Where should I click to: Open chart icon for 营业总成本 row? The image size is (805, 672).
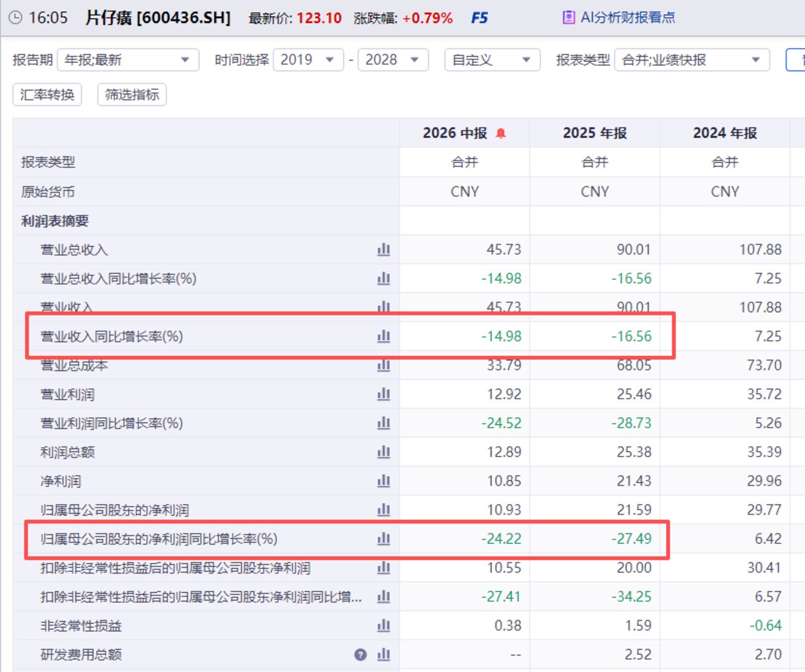click(x=383, y=365)
